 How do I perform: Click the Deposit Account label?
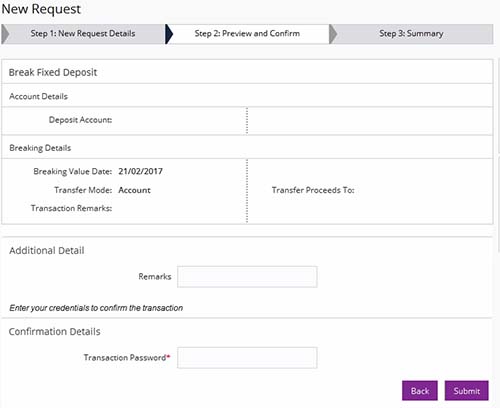click(x=80, y=120)
